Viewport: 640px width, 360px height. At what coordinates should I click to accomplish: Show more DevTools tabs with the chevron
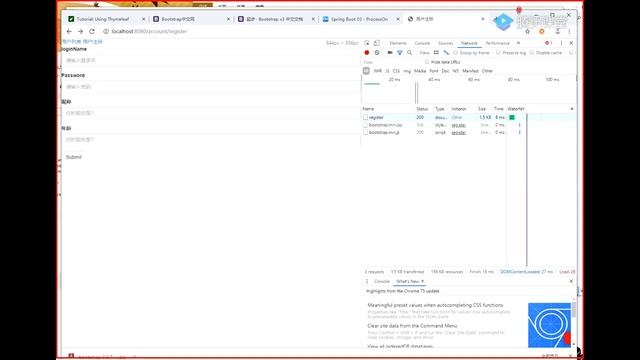[x=518, y=43]
